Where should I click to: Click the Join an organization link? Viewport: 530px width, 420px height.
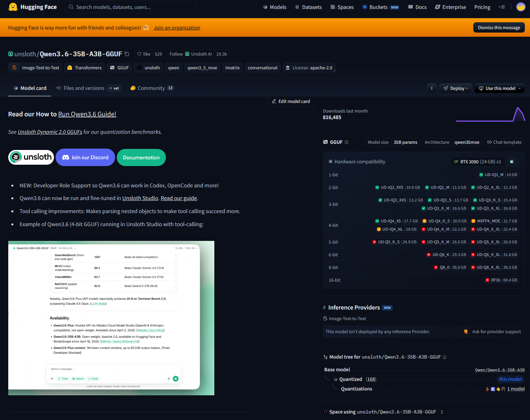[x=177, y=27]
